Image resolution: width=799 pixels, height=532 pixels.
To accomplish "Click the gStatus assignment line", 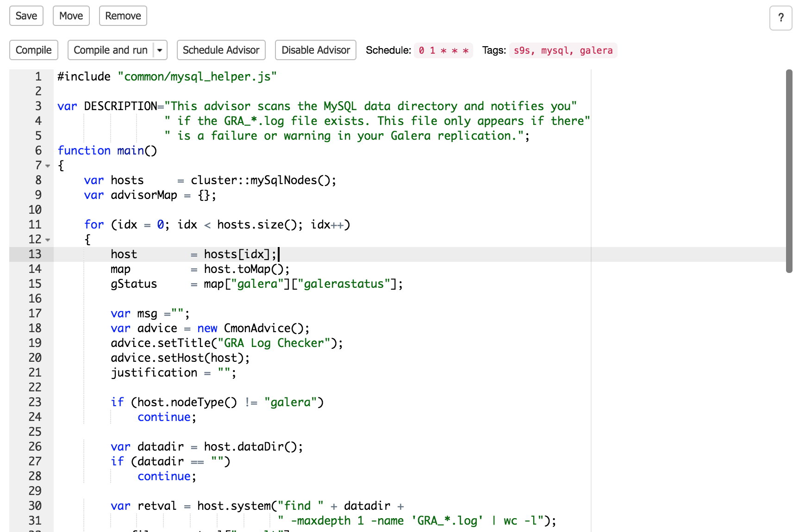I will pyautogui.click(x=257, y=284).
